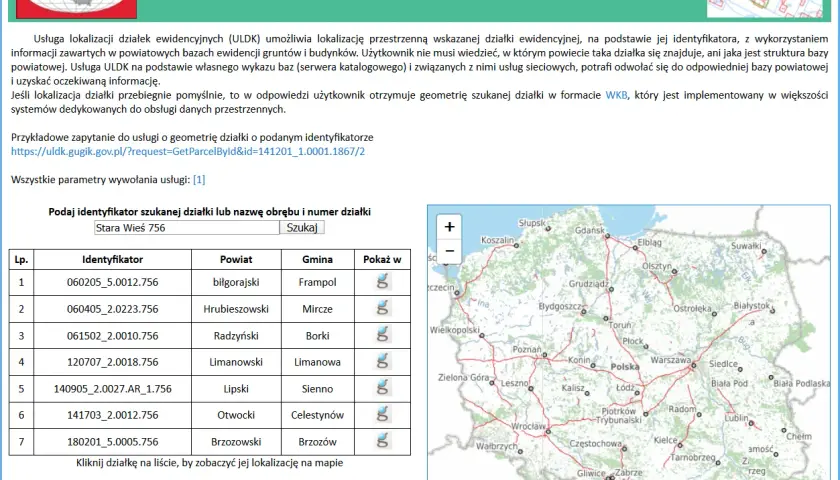The image size is (840, 480).
Task: Select identifier 060405_2.0223.756
Action: [x=112, y=309]
